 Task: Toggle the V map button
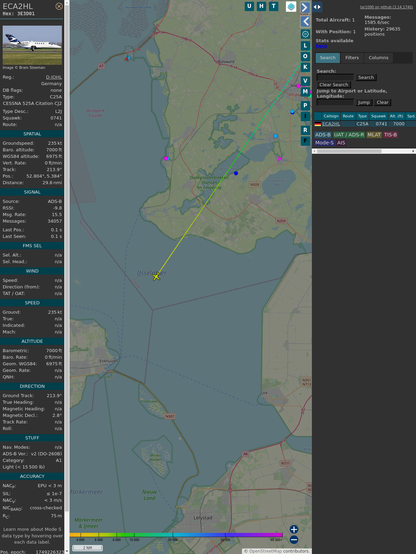coord(305,81)
